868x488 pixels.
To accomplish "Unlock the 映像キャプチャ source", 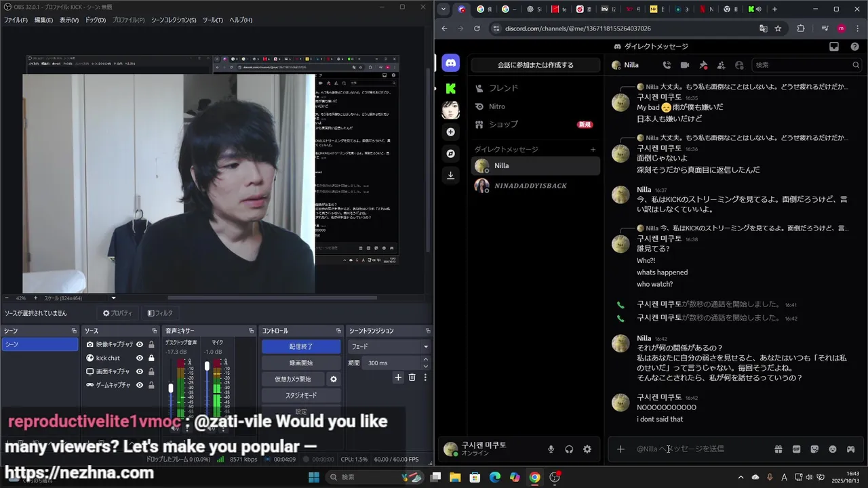I will [151, 344].
